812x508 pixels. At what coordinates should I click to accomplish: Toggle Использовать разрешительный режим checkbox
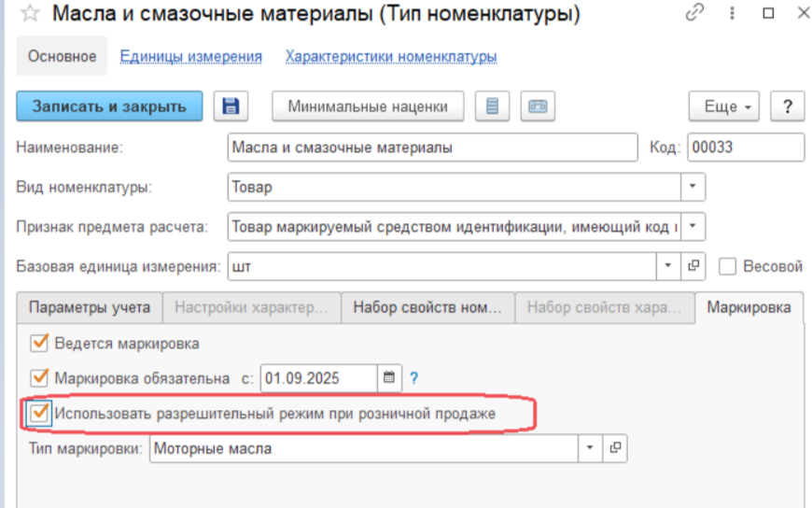(x=39, y=412)
